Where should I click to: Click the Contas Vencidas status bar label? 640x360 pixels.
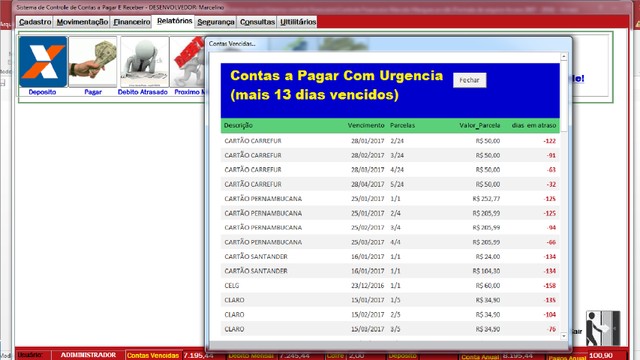(153, 355)
